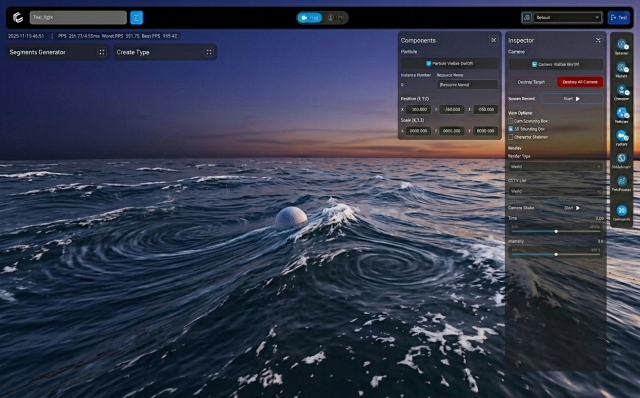
Task: Enable the Cam Scanning Box checkbox
Action: tap(511, 121)
